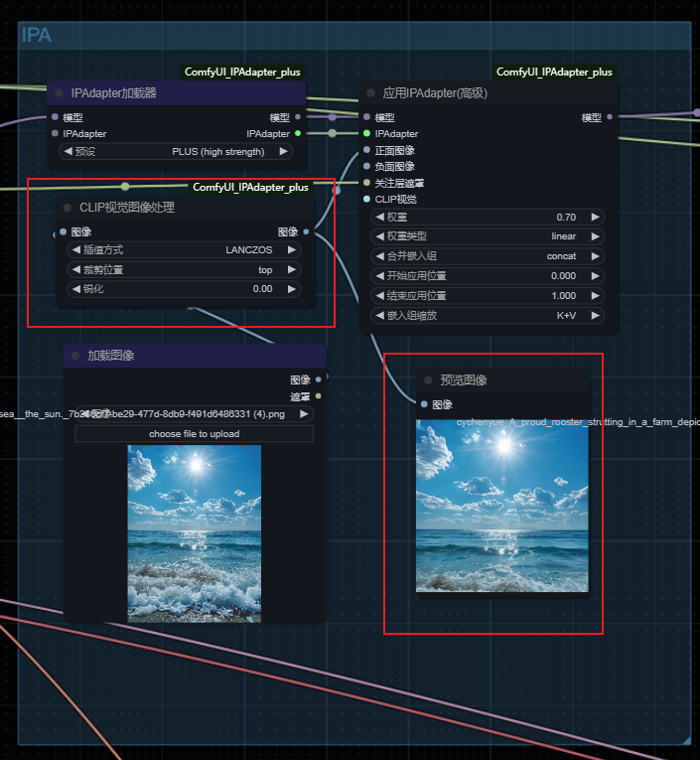Decrease 锐化 value with left arrow
The image size is (700, 760).
click(76, 289)
